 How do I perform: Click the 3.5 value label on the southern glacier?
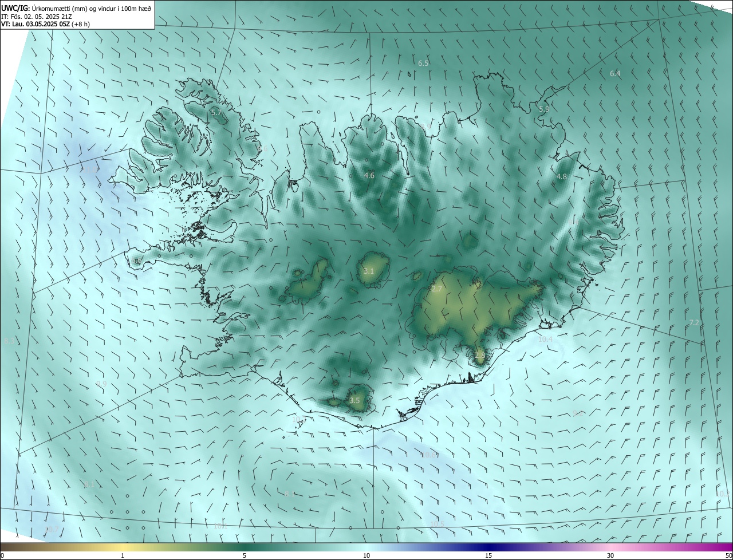(354, 400)
